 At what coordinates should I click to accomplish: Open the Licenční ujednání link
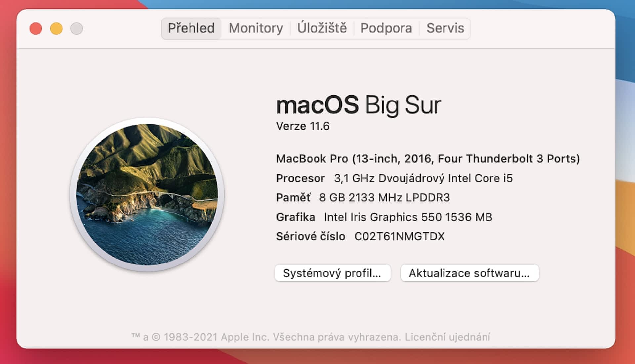coord(447,337)
